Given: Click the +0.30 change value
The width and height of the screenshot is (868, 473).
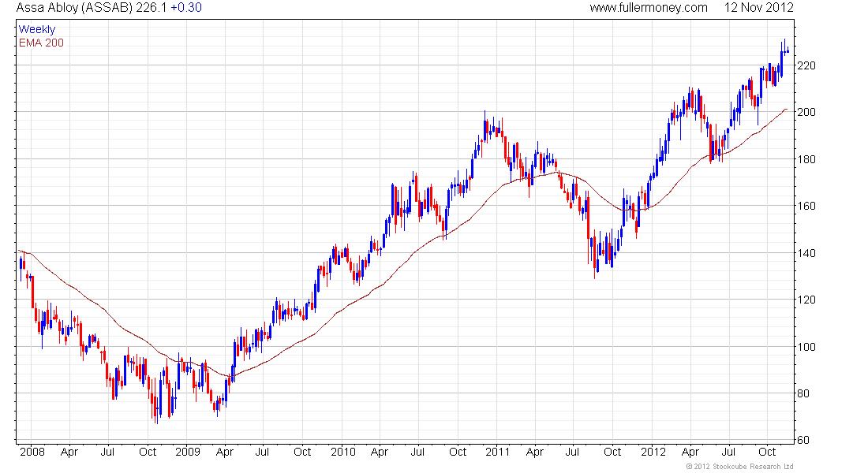Looking at the screenshot, I should 186,8.
